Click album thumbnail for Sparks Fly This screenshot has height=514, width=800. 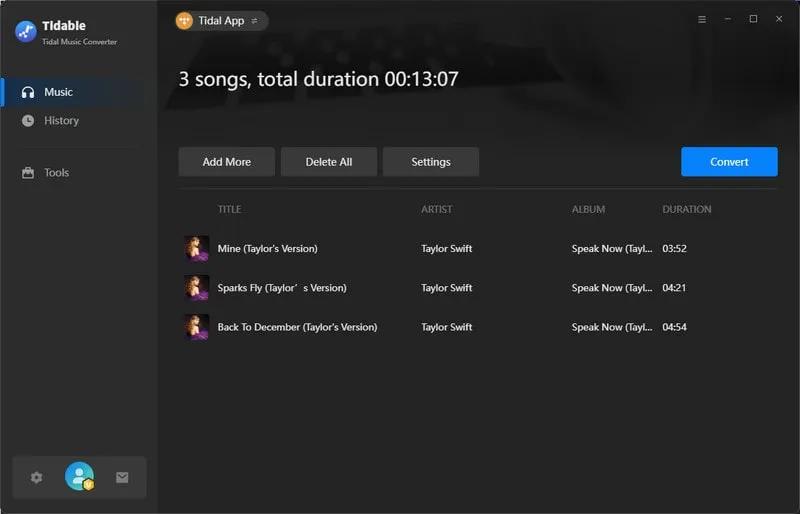196,288
